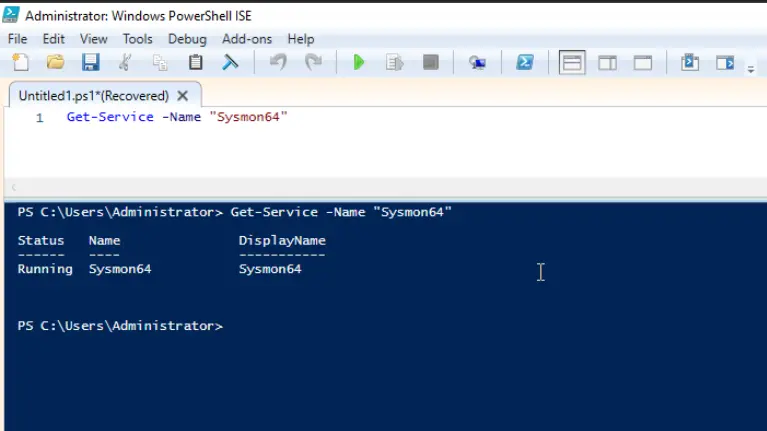The image size is (767, 431).
Task: Expand the toolbar overflow arrow
Action: click(751, 70)
